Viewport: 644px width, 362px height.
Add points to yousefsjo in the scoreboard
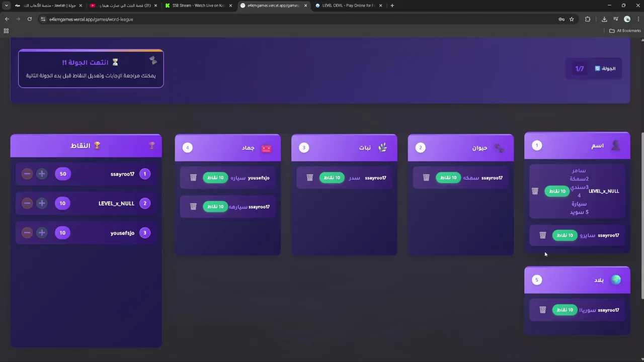42,233
